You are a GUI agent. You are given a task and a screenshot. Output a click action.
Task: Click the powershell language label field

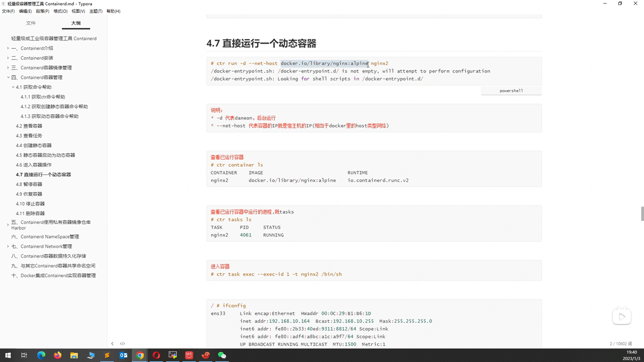click(511, 91)
